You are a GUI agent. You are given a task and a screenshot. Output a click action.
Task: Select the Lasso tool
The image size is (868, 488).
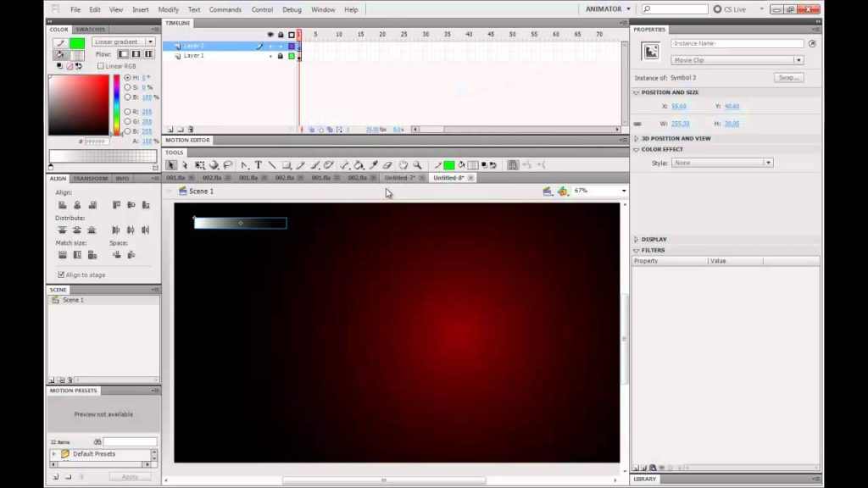227,165
